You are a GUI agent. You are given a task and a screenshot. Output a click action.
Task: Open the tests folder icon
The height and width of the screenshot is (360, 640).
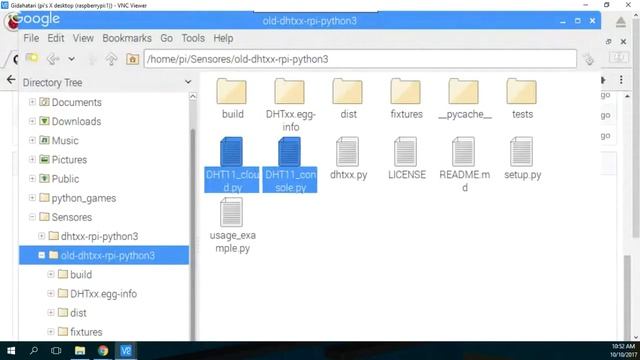pos(522,91)
